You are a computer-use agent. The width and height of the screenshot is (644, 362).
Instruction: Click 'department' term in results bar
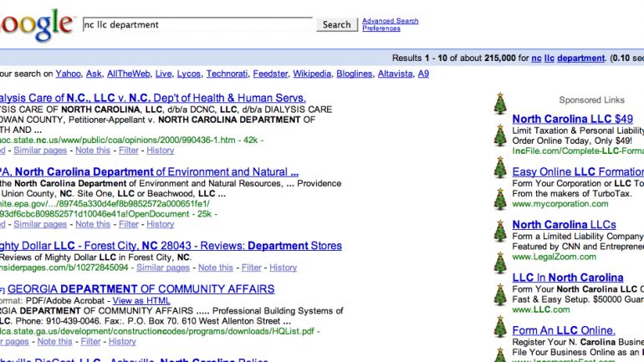pos(580,58)
